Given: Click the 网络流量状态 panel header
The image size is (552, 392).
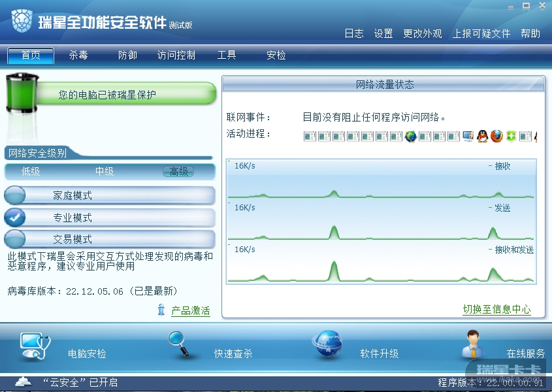Looking at the screenshot, I should click(x=383, y=84).
